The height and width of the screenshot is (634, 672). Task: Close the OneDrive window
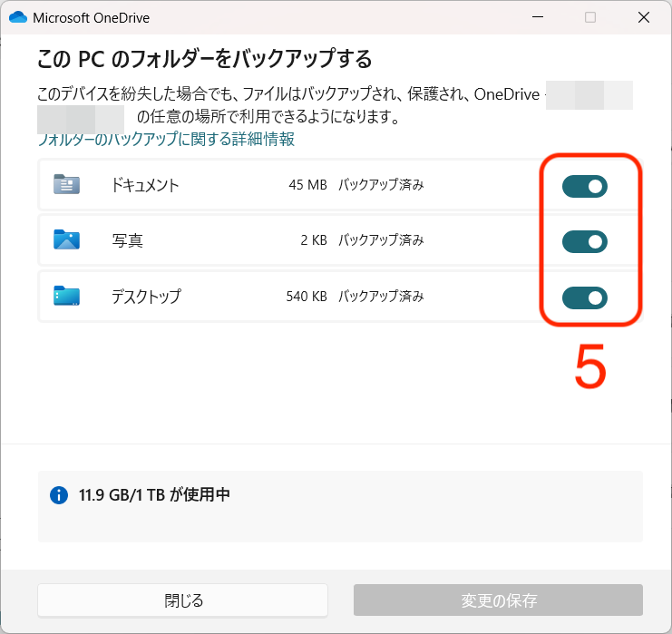click(x=643, y=17)
